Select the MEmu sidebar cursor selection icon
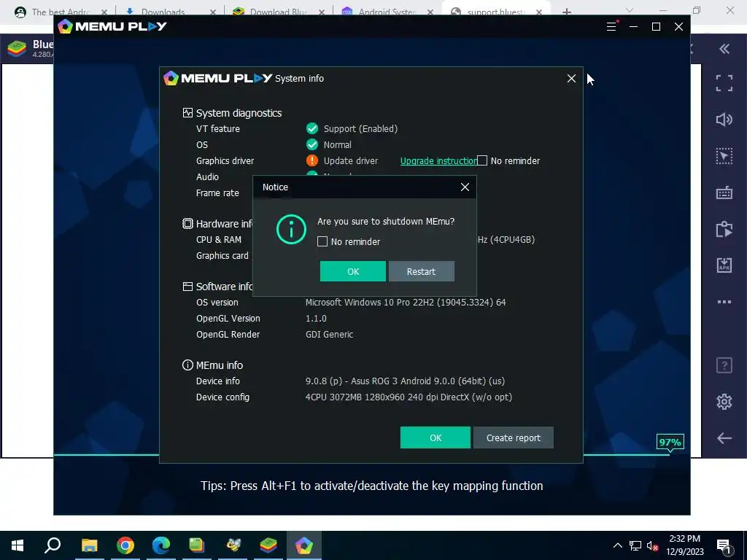Screen dimensions: 747x560 (724, 156)
